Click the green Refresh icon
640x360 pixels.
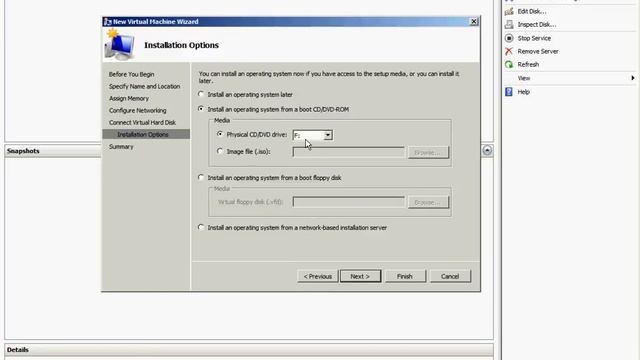coord(509,64)
